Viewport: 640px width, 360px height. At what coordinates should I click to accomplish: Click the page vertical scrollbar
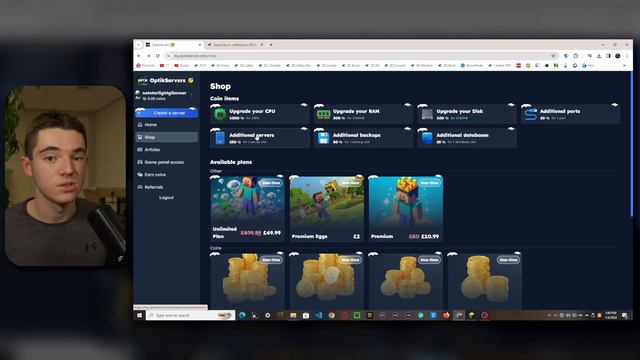[x=631, y=145]
